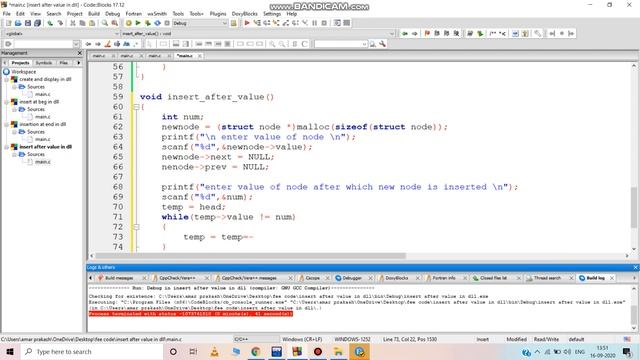Toggle code fold marker at line 72
The width and height of the screenshot is (640, 360).
(x=137, y=227)
